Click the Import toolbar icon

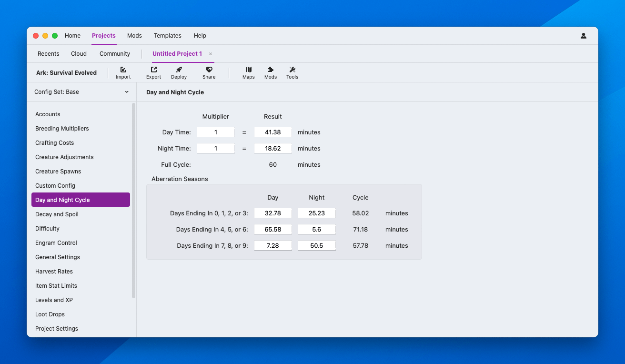pyautogui.click(x=123, y=72)
